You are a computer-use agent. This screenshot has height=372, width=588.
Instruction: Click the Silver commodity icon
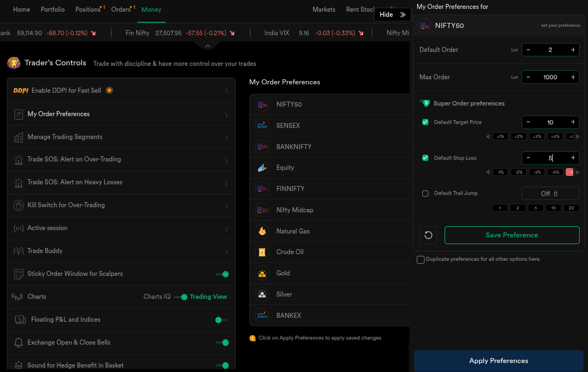[262, 294]
